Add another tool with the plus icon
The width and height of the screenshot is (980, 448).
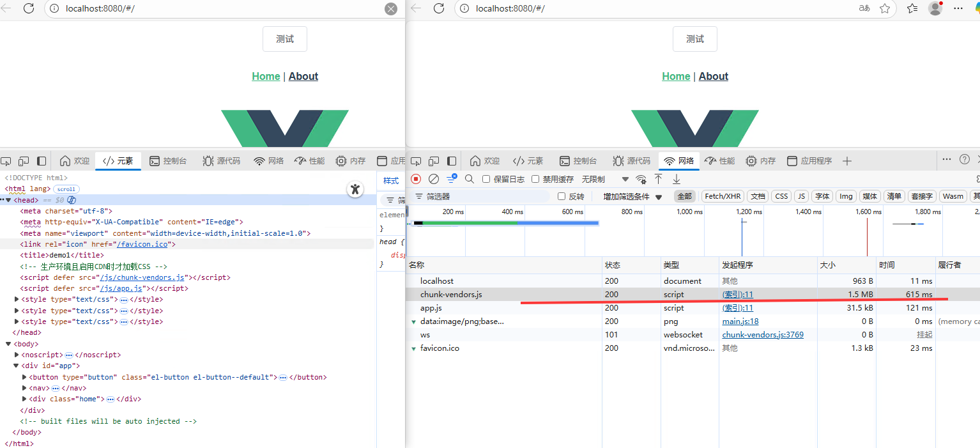(x=847, y=161)
